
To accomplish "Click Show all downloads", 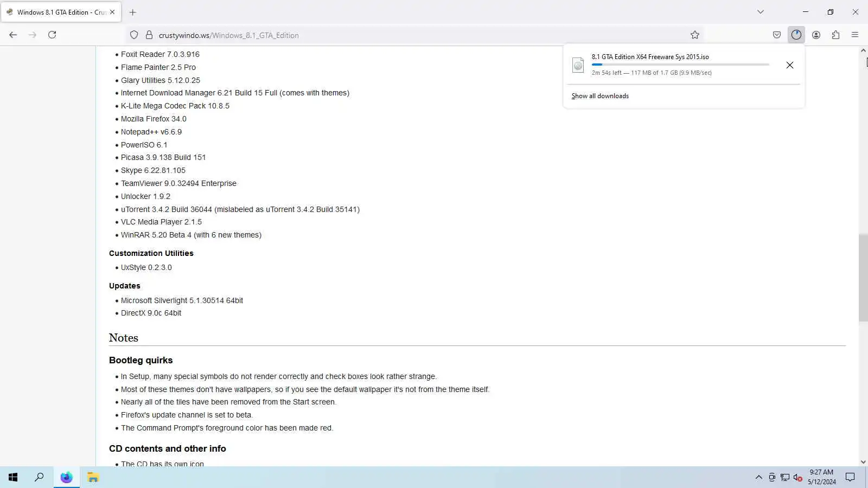I will [x=600, y=96].
